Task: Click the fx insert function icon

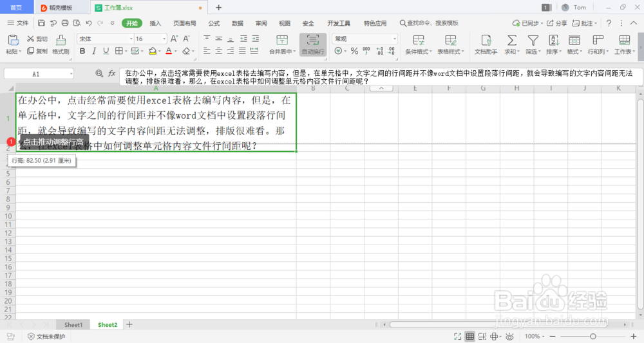Action: click(x=111, y=73)
